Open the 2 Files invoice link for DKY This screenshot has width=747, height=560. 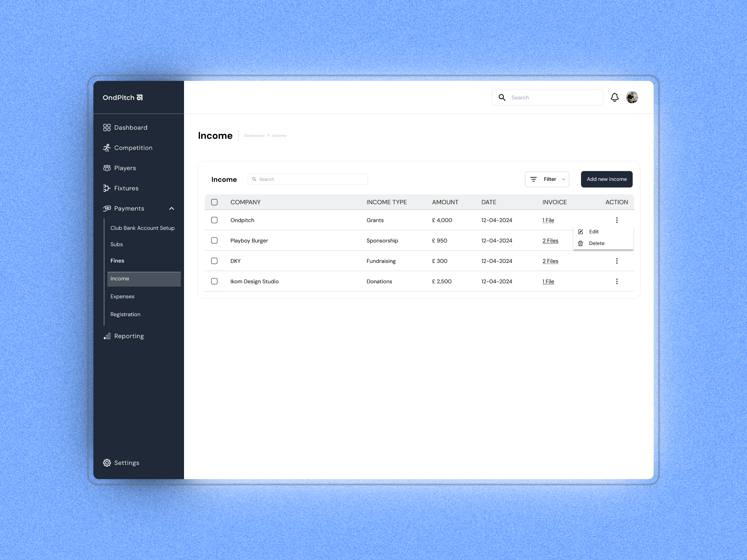(x=550, y=261)
